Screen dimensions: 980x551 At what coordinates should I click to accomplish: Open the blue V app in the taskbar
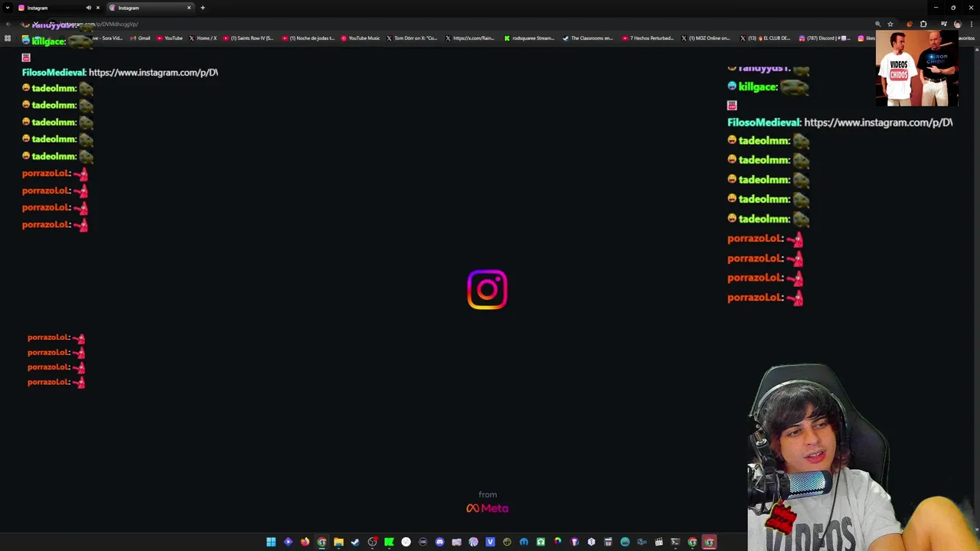pyautogui.click(x=490, y=543)
